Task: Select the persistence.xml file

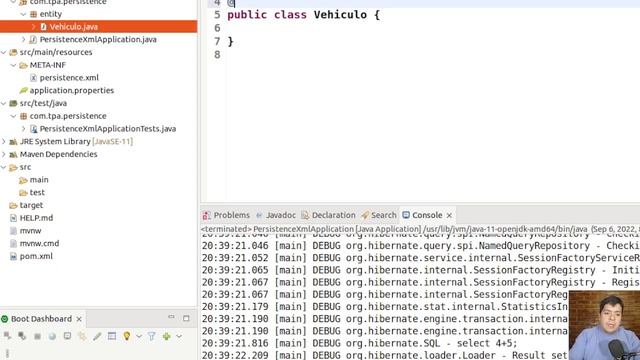Action: [69, 78]
